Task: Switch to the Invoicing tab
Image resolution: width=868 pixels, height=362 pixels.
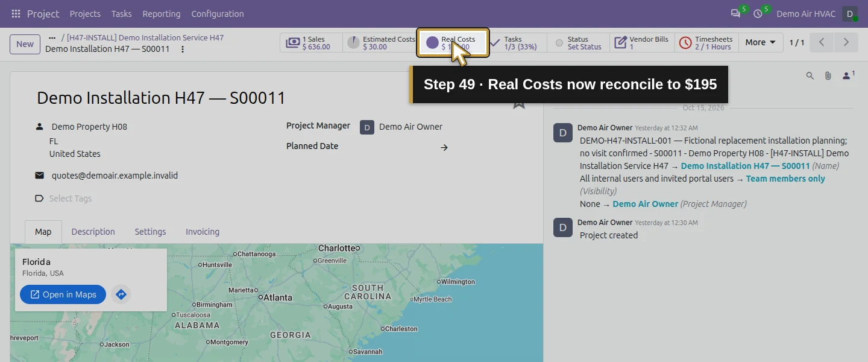Action: 203,232
